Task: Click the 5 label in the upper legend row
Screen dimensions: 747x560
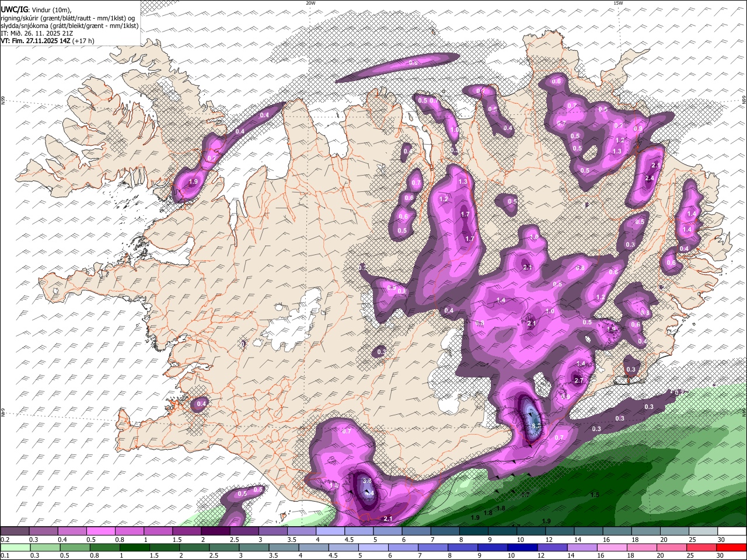Action: pos(375,540)
